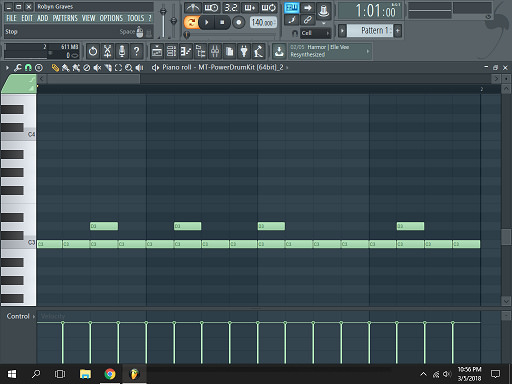Open the target channel speaker dropdown in the piano roll title

tap(155, 68)
